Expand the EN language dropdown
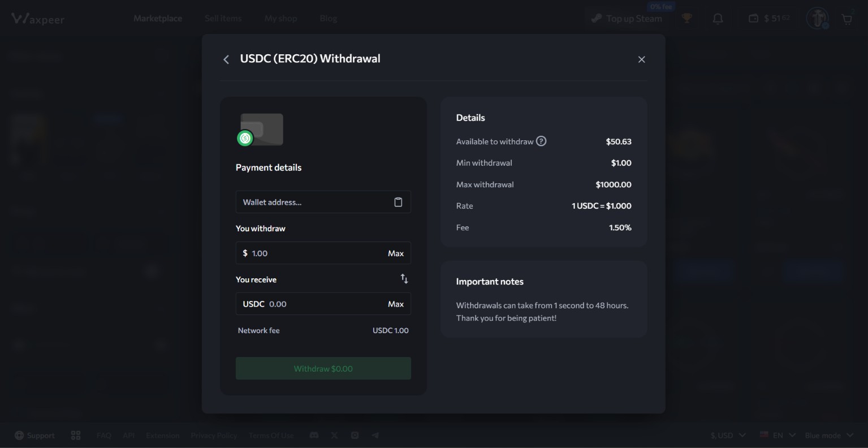 (778, 436)
